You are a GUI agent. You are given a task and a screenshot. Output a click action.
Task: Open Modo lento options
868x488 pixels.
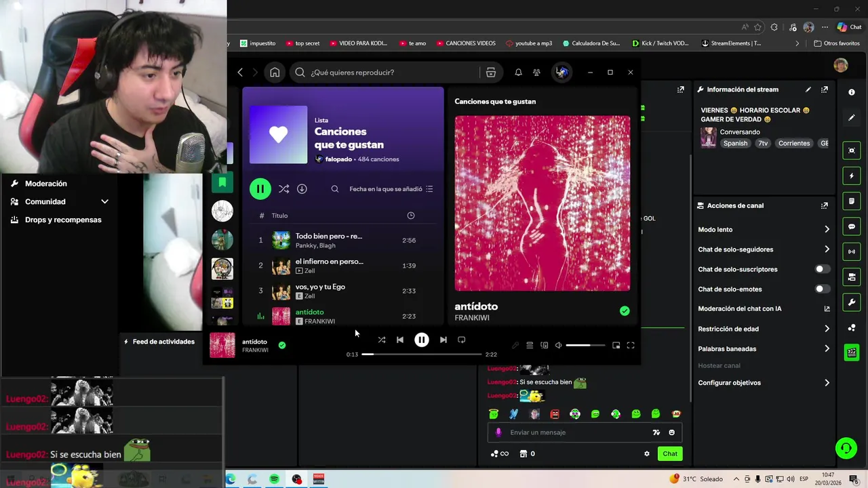(x=764, y=230)
